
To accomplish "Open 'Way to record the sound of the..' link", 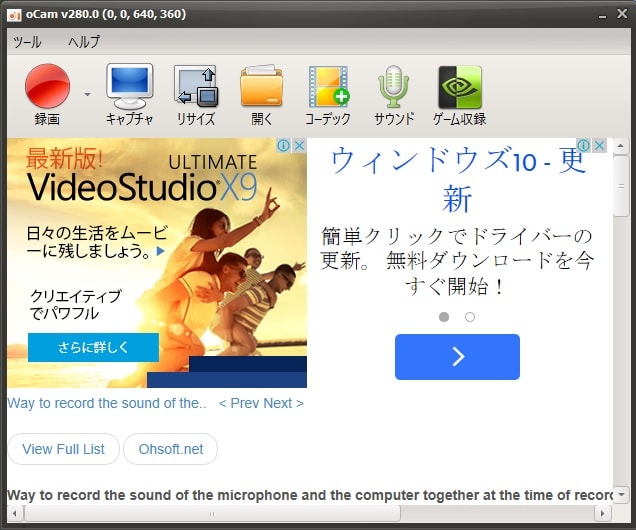I will click(107, 403).
